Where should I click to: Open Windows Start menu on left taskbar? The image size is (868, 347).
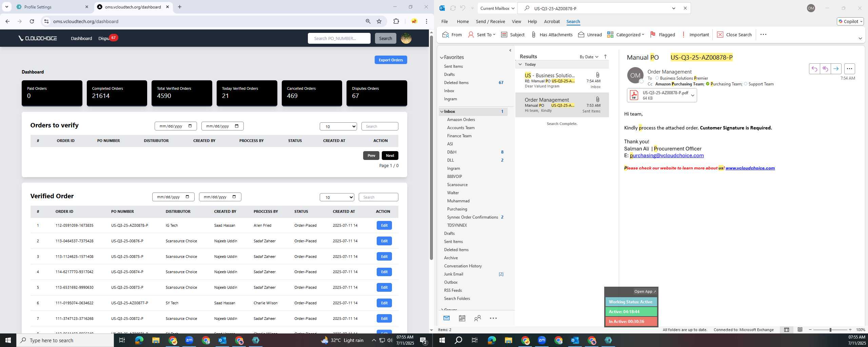click(x=8, y=340)
